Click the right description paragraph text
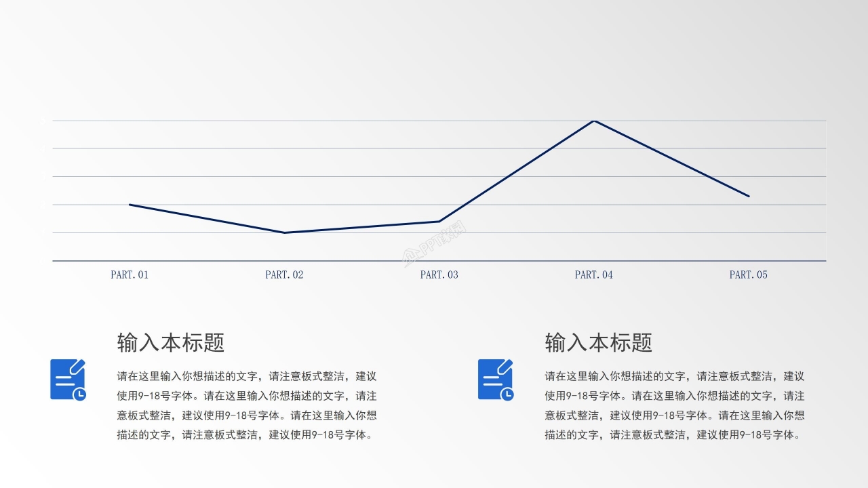The width and height of the screenshot is (868, 488). (675, 405)
